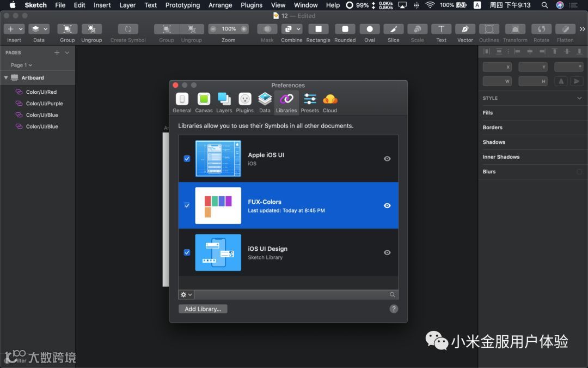Preview Apple iOS UI library eye icon
The height and width of the screenshot is (368, 588).
coord(388,159)
